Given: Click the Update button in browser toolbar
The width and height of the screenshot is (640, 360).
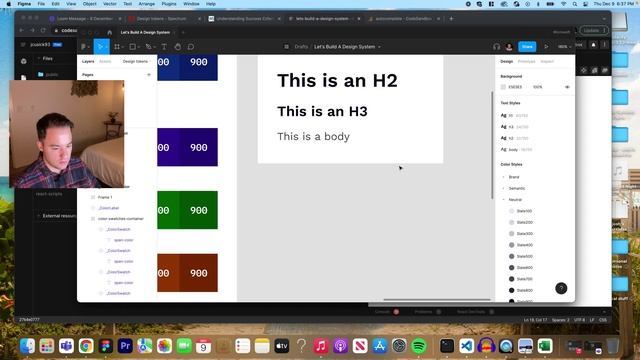Looking at the screenshot, I should tap(594, 30).
